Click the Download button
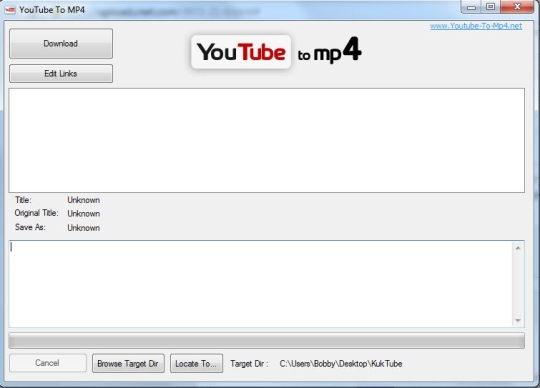The image size is (540, 388). coord(61,44)
